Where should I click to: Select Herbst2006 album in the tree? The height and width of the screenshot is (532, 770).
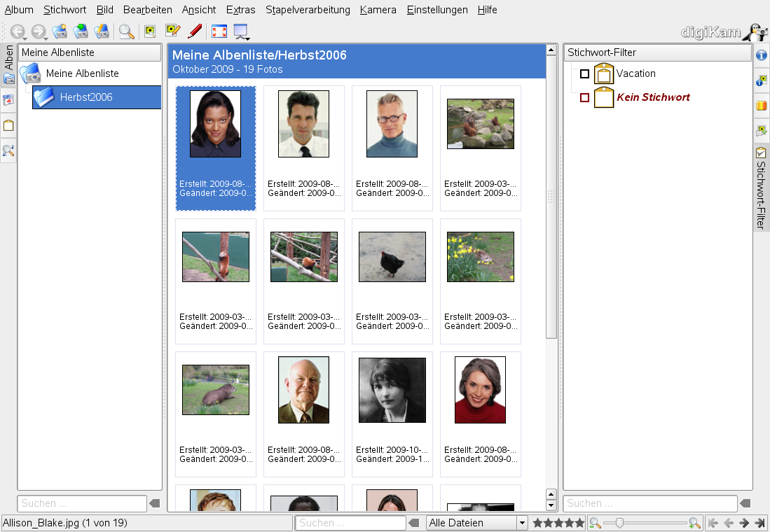(x=96, y=97)
